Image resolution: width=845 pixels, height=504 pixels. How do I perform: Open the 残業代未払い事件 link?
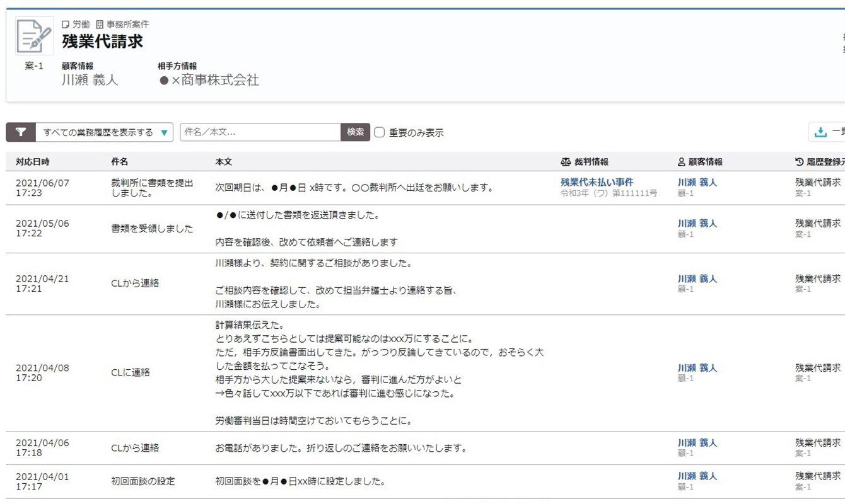[597, 182]
